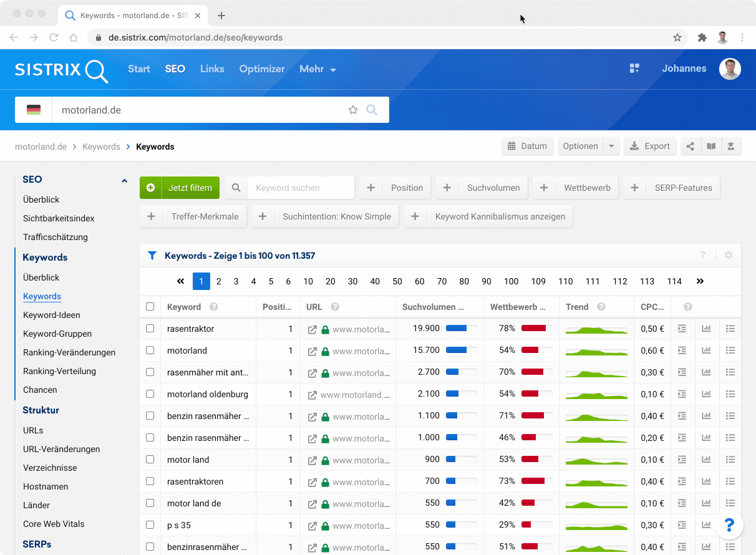756x555 pixels.
Task: Open the apps grid icon beside Johannes
Action: click(x=634, y=69)
